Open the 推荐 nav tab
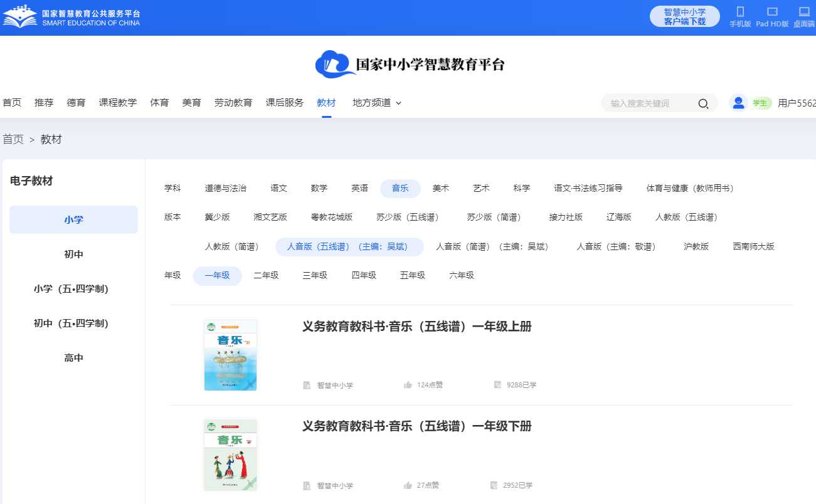 (x=44, y=103)
